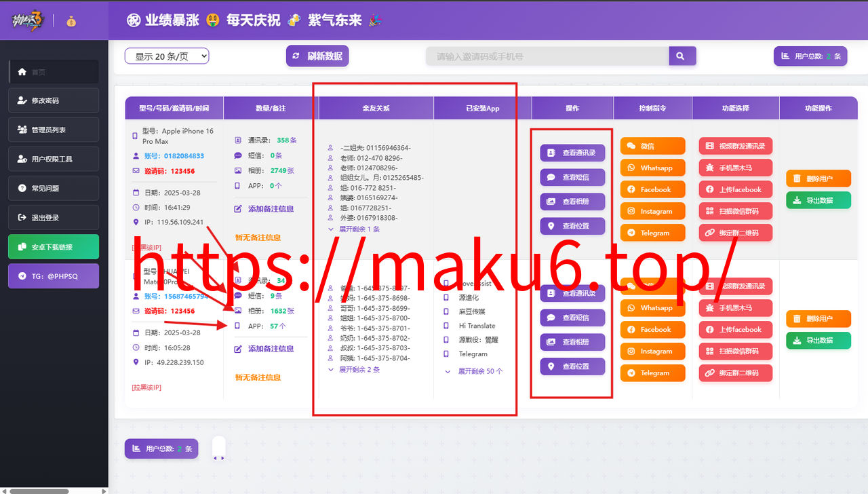Click Whatsapp in the iPhone row
Image resolution: width=868 pixels, height=494 pixels.
tap(652, 168)
